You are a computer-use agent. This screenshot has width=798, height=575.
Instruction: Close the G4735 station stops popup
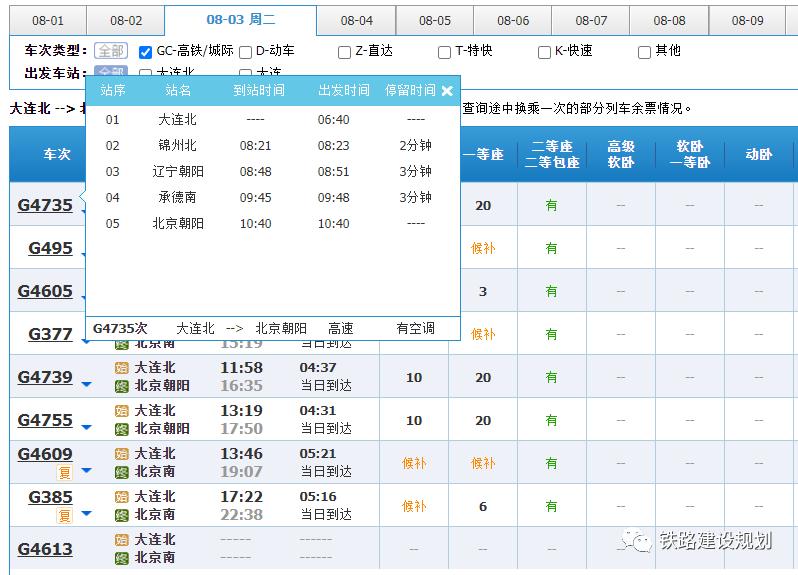pyautogui.click(x=447, y=91)
